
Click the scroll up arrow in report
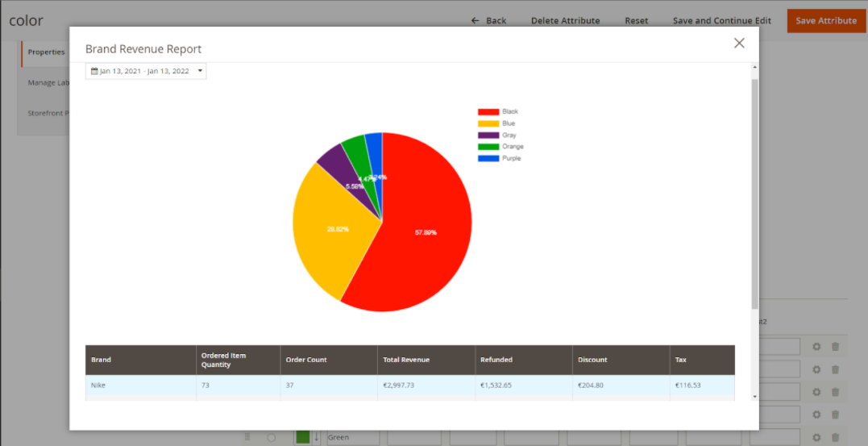pyautogui.click(x=754, y=67)
